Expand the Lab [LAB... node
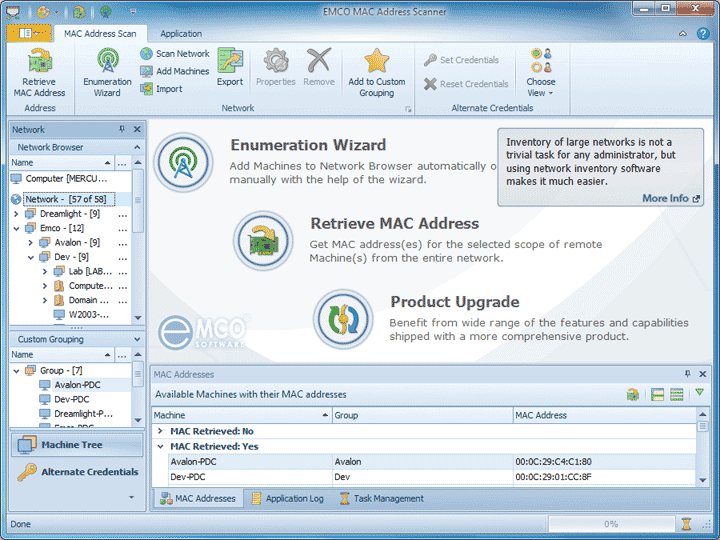720x540 pixels. click(x=45, y=271)
